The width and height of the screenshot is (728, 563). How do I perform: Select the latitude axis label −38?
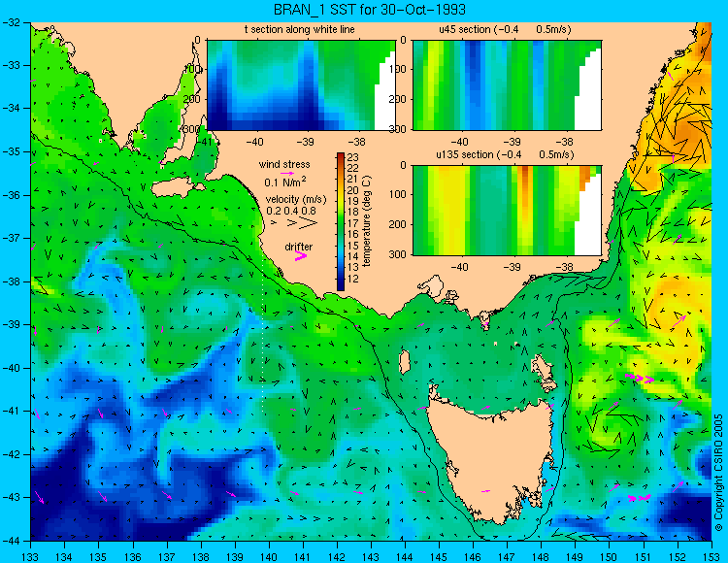tap(11, 281)
